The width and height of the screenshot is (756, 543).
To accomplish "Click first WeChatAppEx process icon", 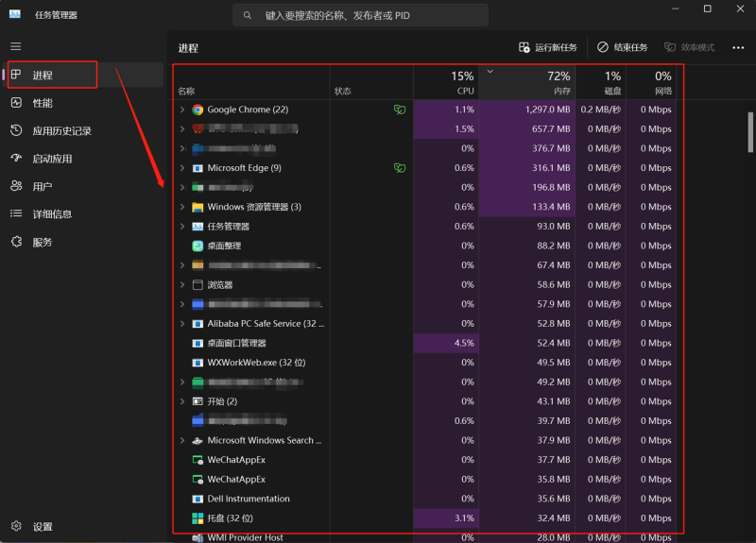I will click(x=198, y=460).
